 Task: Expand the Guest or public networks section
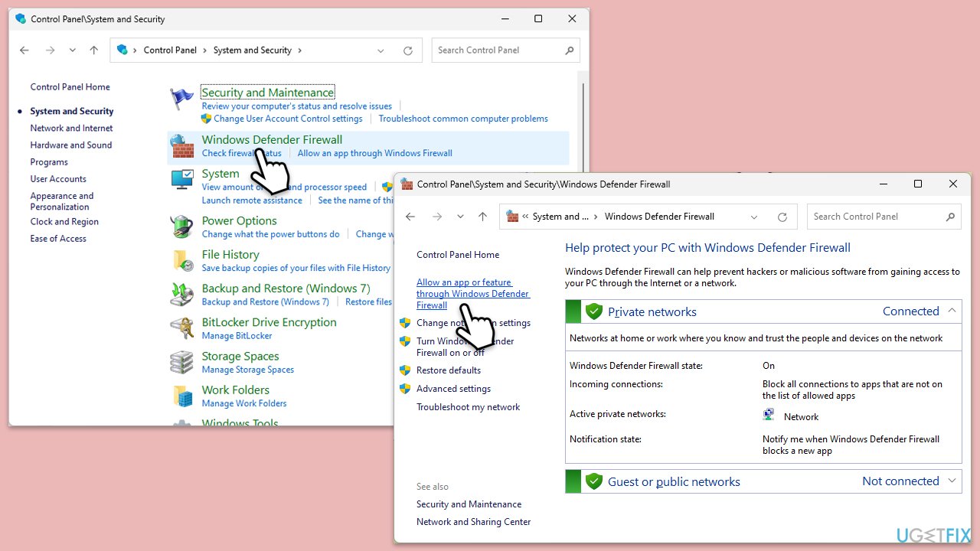click(952, 481)
